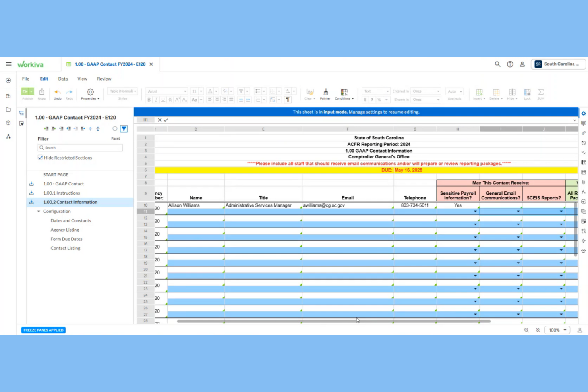
Task: Open the Review menu
Action: (x=104, y=79)
